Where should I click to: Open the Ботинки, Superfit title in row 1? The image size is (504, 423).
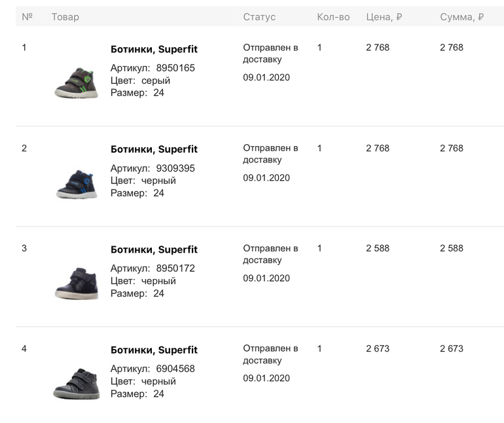(154, 49)
